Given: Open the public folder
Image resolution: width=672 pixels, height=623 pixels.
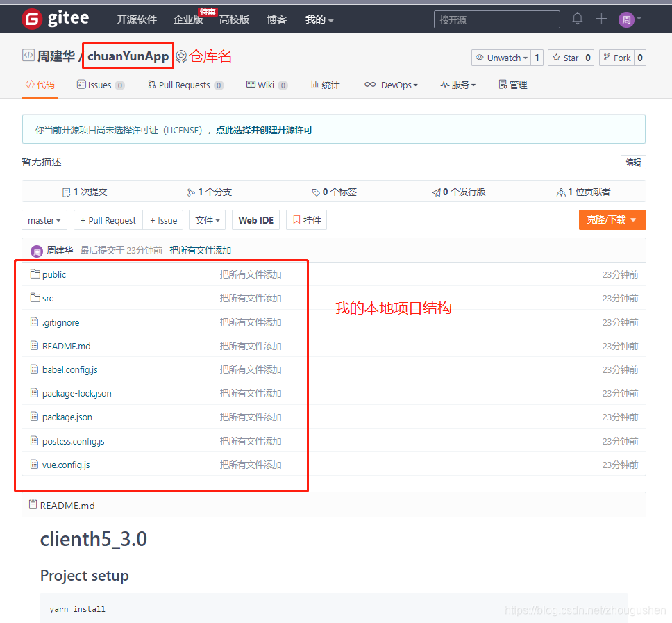Looking at the screenshot, I should click(54, 274).
